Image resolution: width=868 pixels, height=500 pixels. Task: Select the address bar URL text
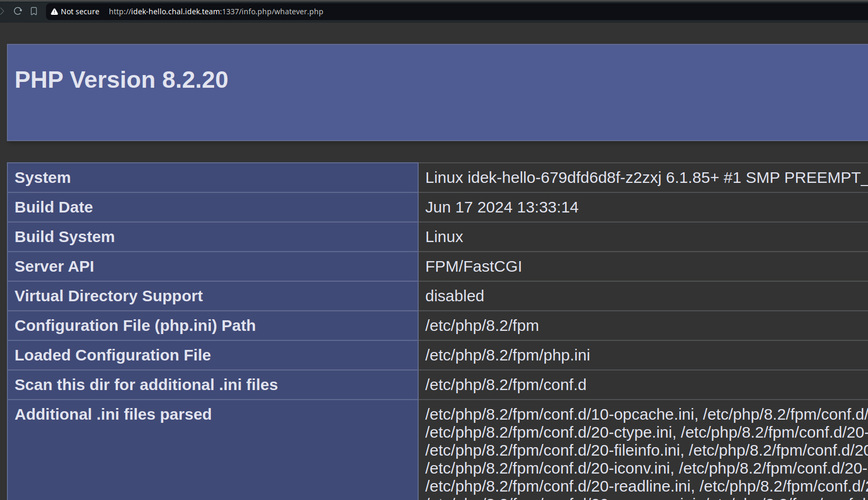point(216,11)
